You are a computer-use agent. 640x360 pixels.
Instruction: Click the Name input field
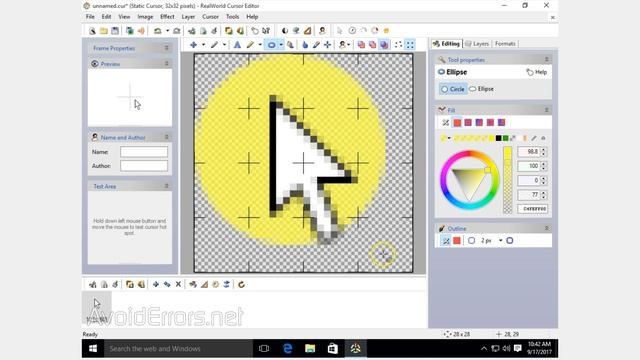[x=144, y=152]
